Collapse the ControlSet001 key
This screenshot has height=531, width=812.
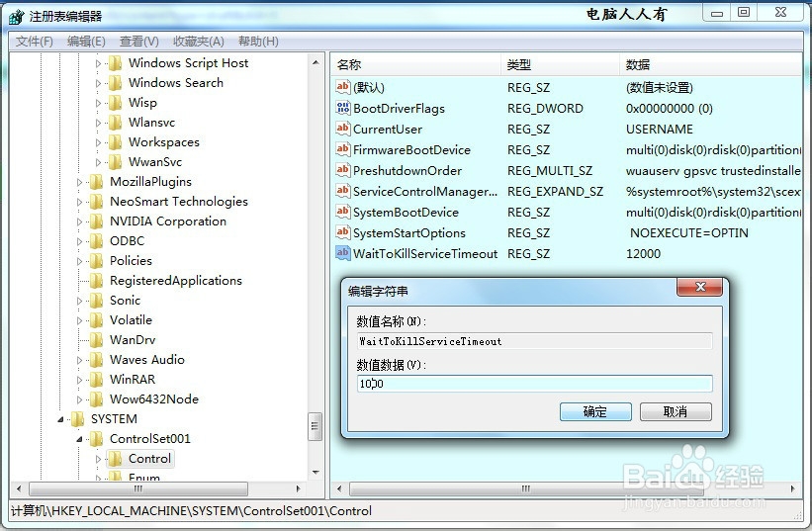coord(79,439)
